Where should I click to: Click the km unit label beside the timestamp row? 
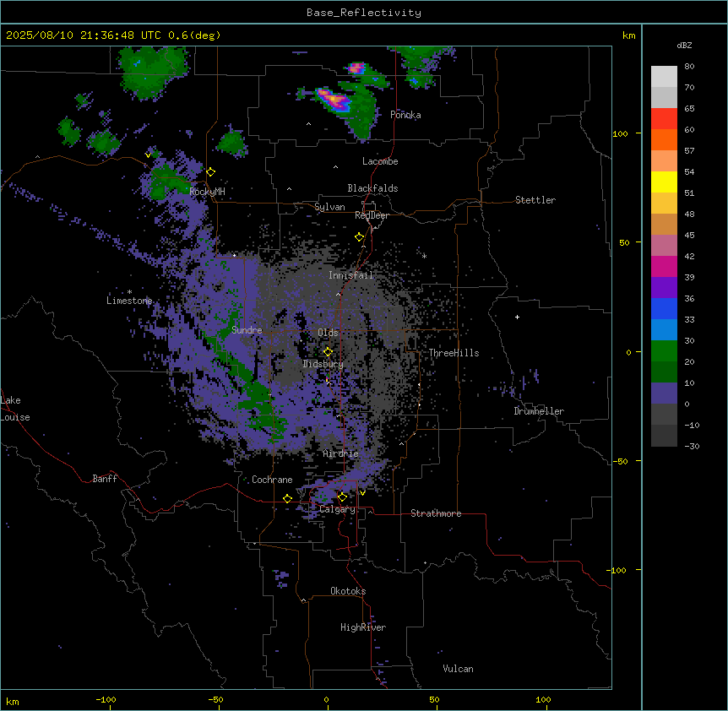[x=629, y=35]
